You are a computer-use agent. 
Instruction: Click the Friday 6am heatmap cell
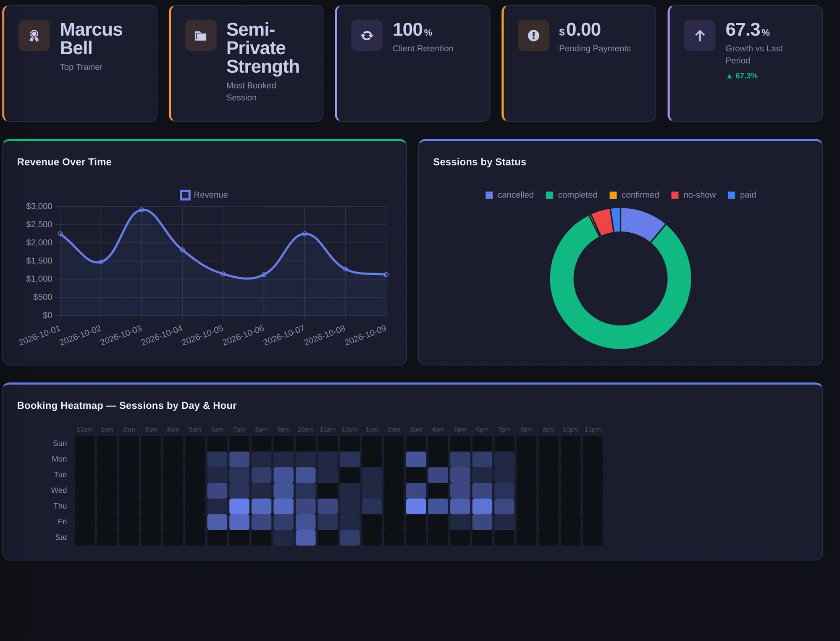217,522
